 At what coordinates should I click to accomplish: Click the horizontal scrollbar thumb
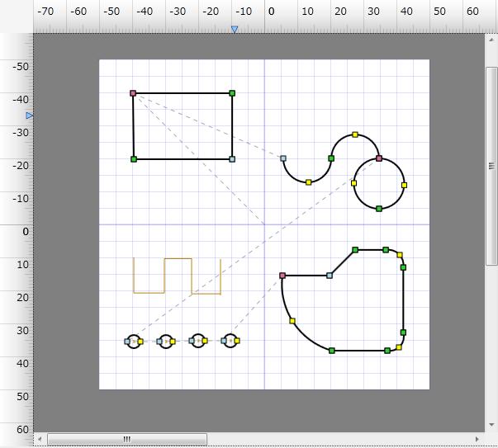point(127,439)
